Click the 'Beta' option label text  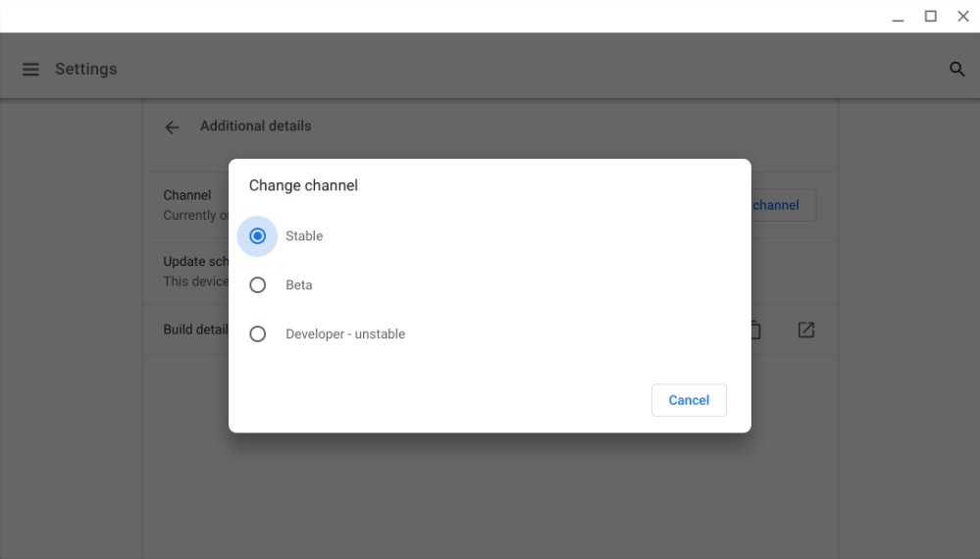click(299, 285)
